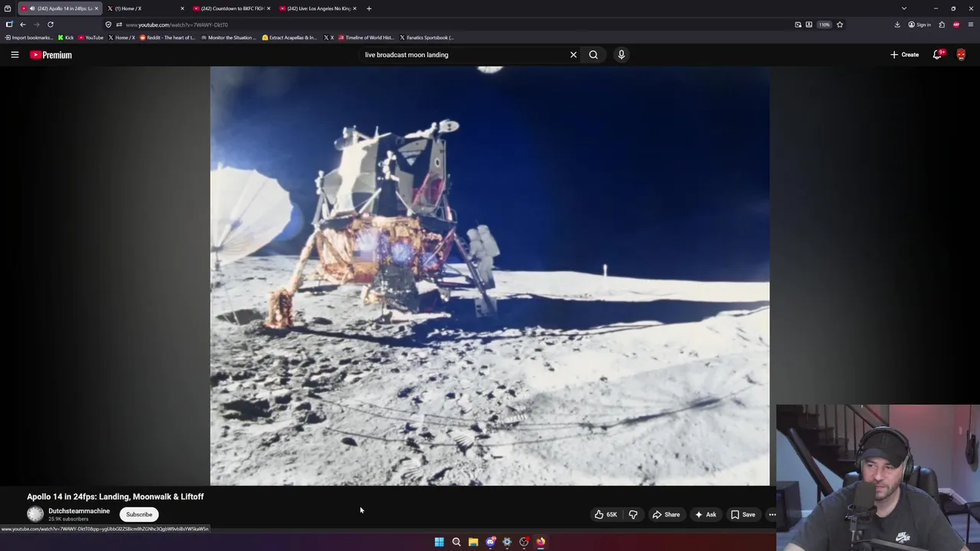Open 'Monitor the Situation' bookmark
Screen dimensions: 980x551
click(x=228, y=37)
